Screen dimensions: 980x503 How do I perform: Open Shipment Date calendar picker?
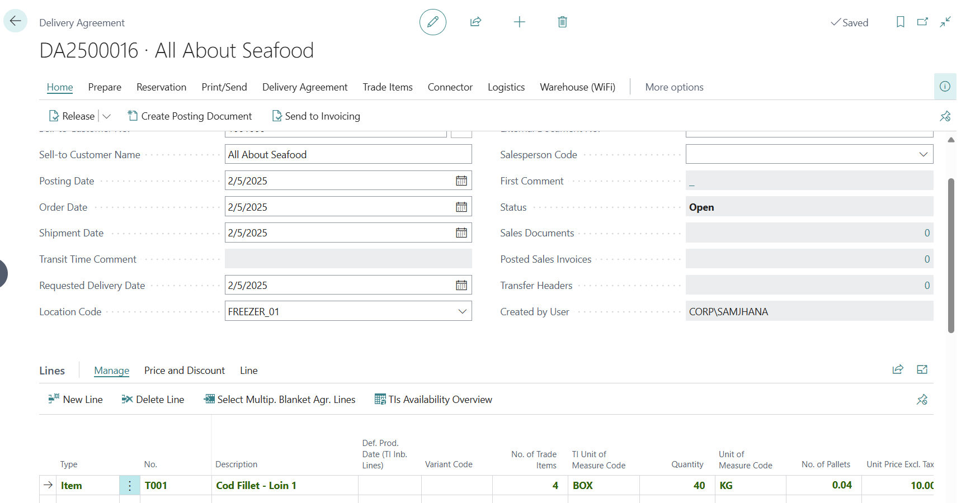(461, 233)
